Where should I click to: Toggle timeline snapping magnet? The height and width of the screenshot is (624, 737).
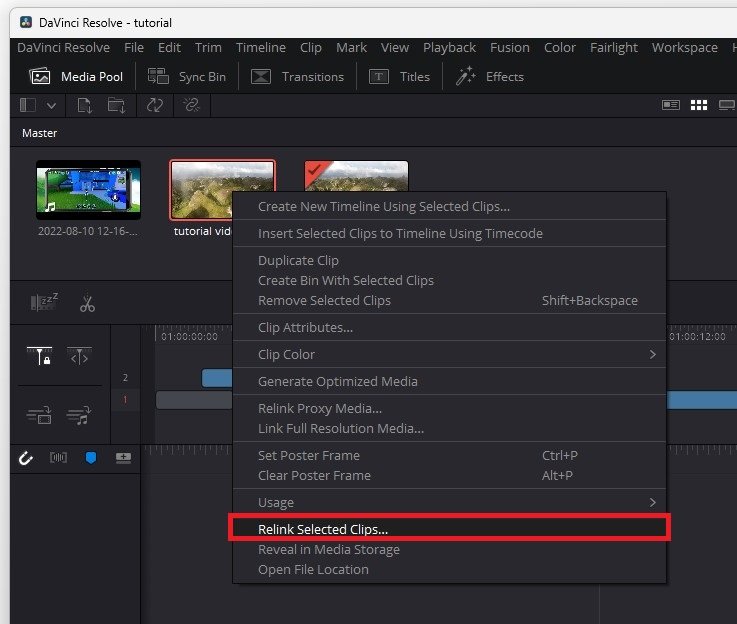26,458
